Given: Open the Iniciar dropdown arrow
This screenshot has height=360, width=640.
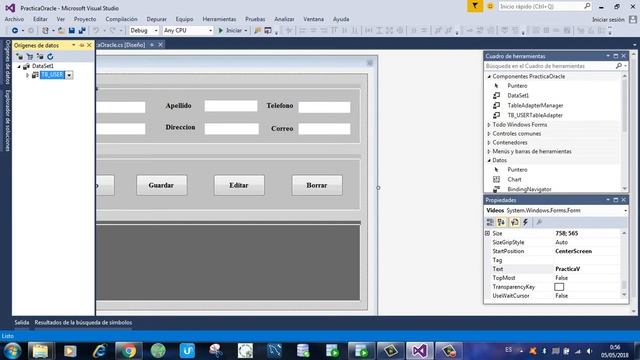Looking at the screenshot, I should click(246, 31).
